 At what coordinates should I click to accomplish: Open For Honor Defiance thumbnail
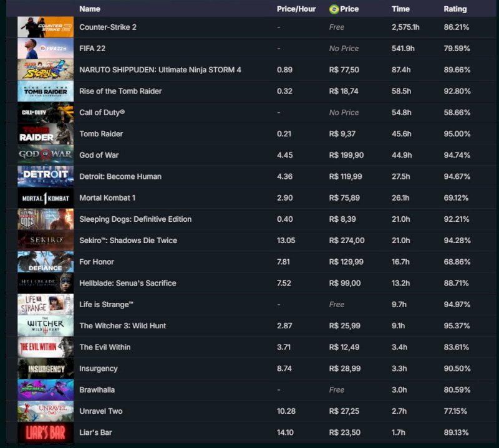(x=46, y=262)
